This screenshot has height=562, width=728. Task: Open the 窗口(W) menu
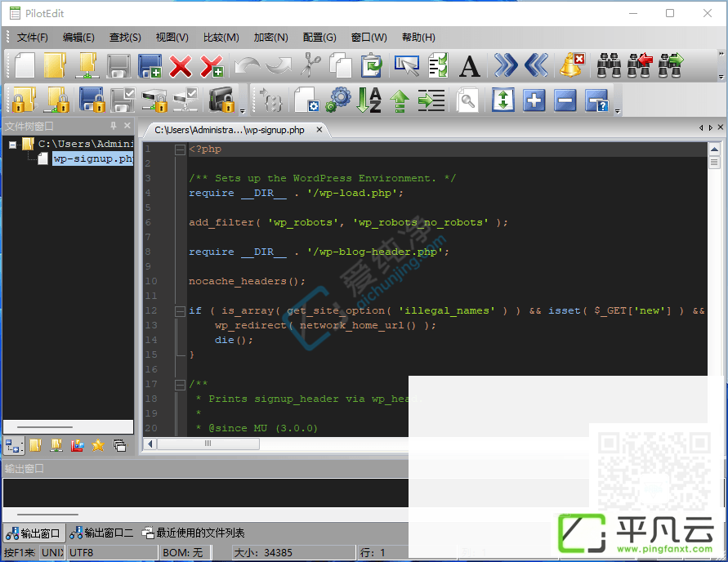369,37
